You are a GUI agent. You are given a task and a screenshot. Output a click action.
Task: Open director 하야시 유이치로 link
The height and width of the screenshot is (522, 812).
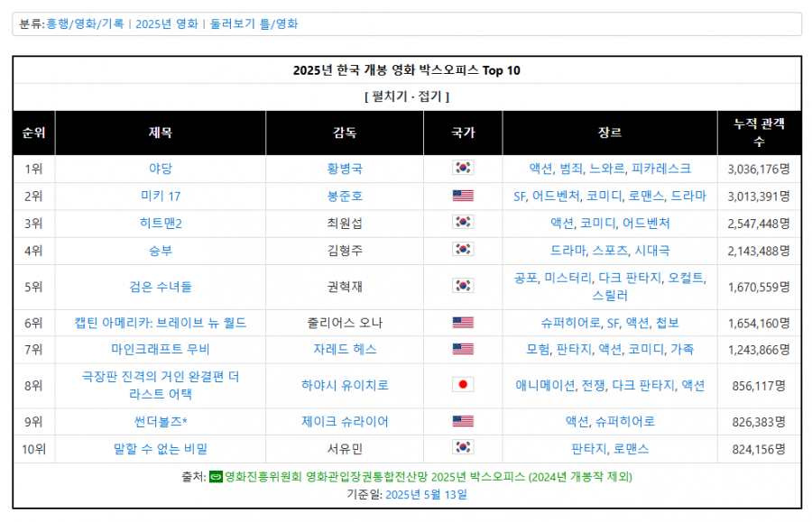(345, 386)
